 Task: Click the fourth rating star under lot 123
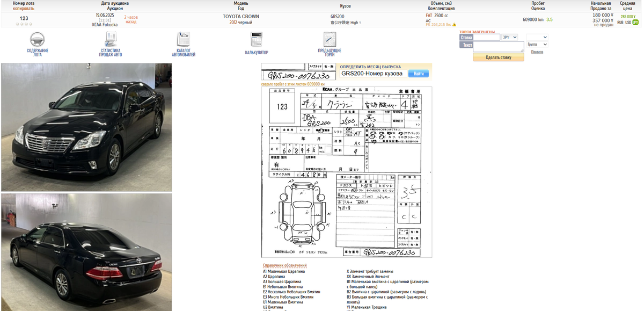point(31,24)
